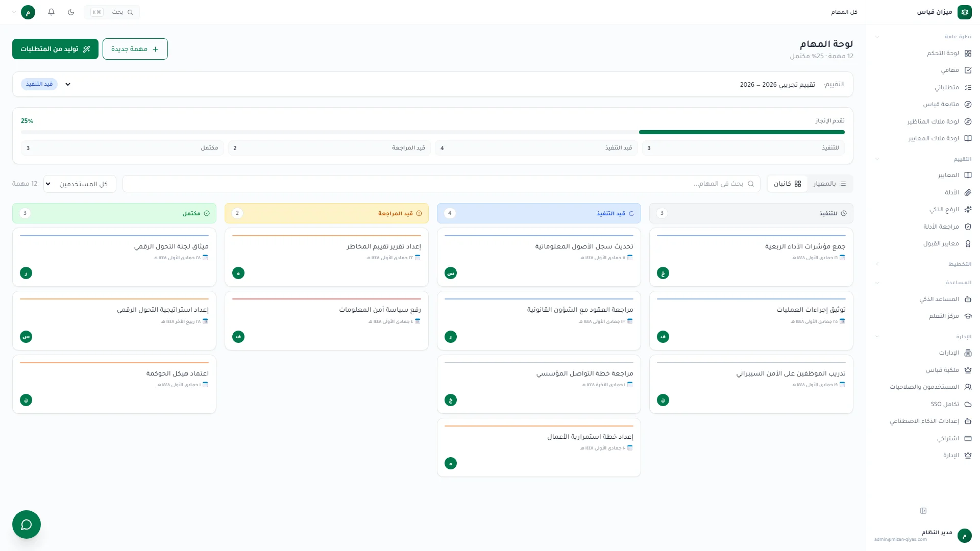Click the كل المهام breadcrumb
The height and width of the screenshot is (551, 980).
coord(844,12)
